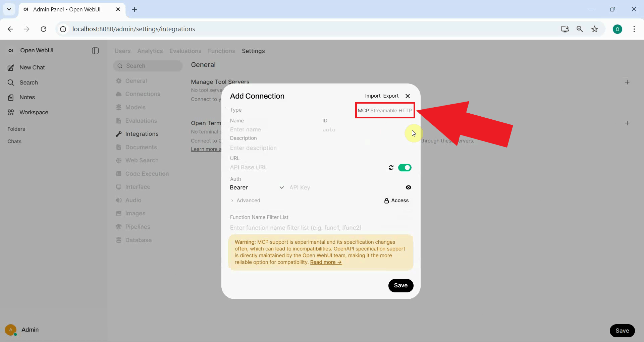Click the page-level Save button
Viewport: 644px width, 342px height.
622,331
